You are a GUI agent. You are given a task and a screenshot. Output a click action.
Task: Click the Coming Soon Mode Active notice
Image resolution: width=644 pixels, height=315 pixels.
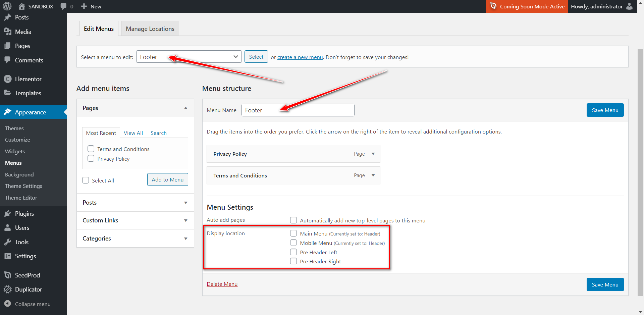coord(527,6)
